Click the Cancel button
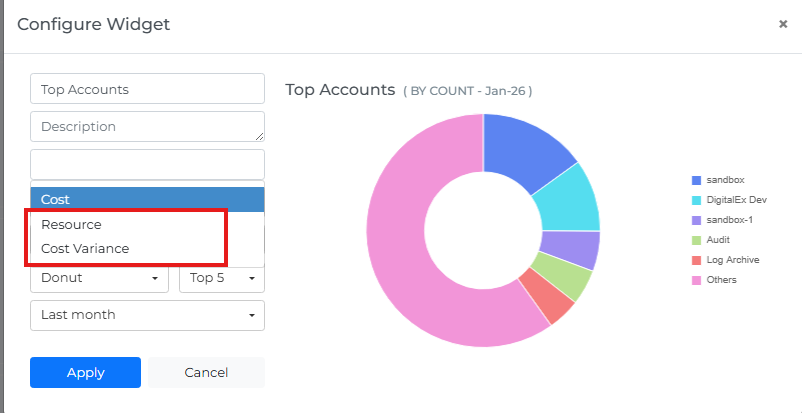 (206, 372)
